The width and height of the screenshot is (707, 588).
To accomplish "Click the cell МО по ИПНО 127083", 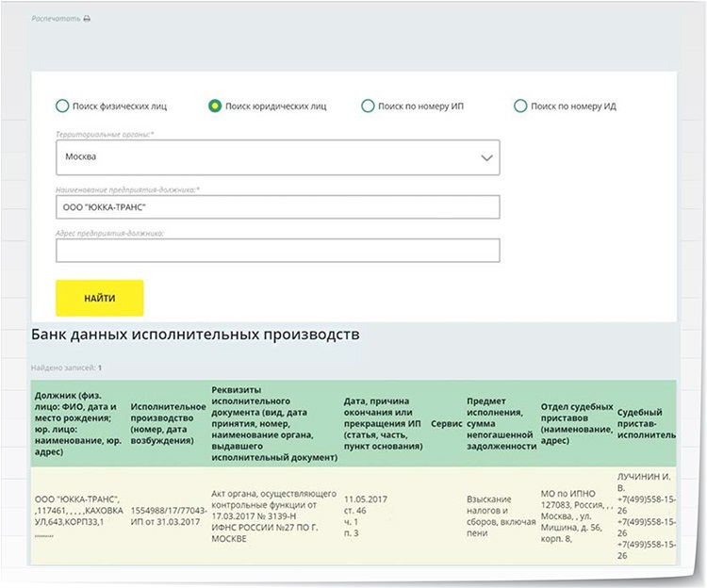I will pos(577,515).
